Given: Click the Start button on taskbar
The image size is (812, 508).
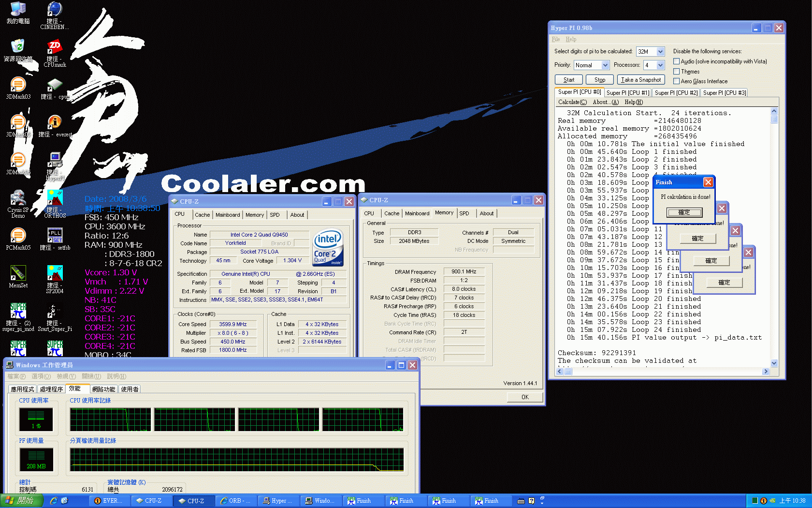Looking at the screenshot, I should [22, 501].
